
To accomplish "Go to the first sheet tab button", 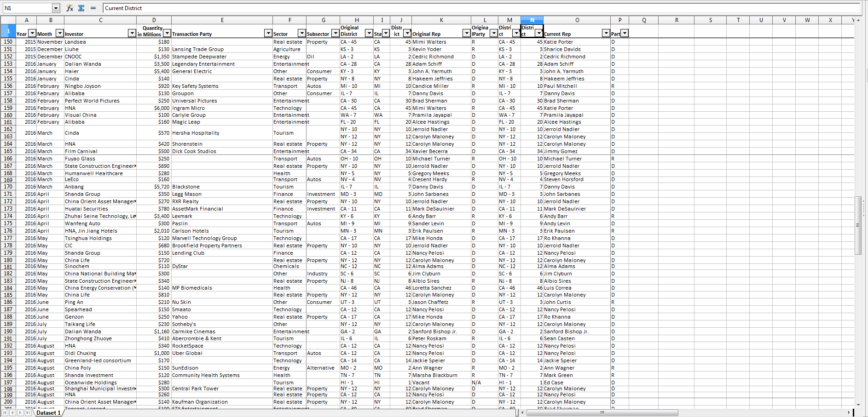I will tap(5, 413).
